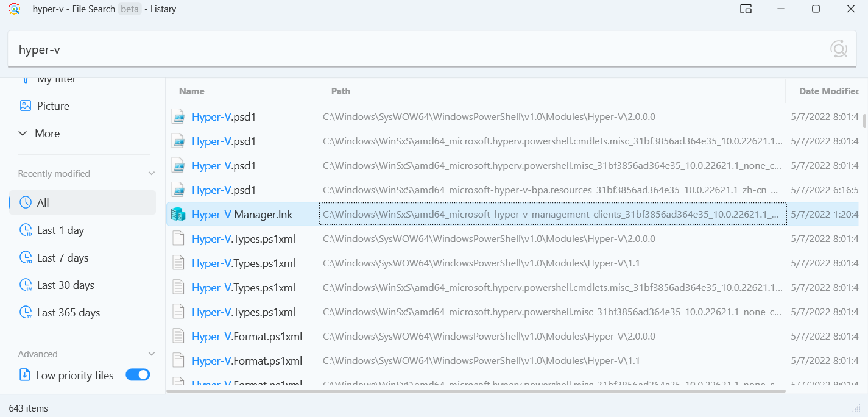
Task: Filter by the Last 7 days icon
Action: tap(26, 258)
